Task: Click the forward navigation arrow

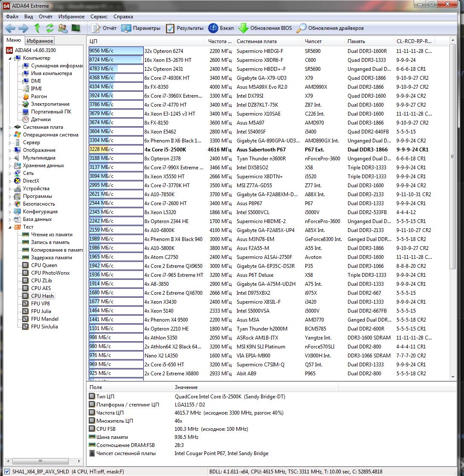Action: tap(23, 28)
